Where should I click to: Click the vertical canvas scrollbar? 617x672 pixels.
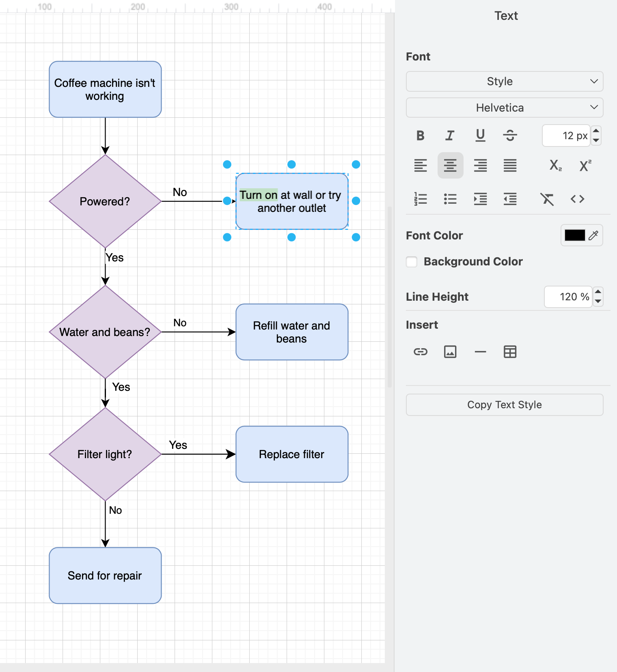click(x=390, y=297)
